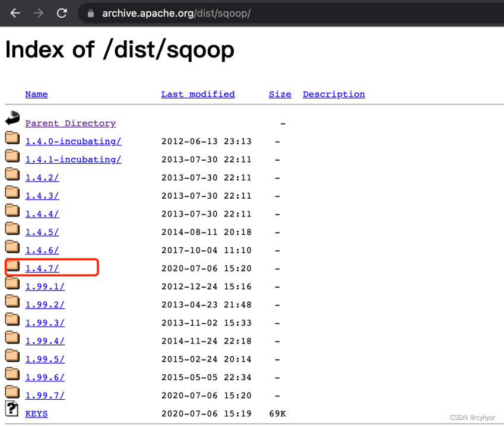Reload the page with the refresh icon
This screenshot has width=504, height=427.
tap(62, 13)
